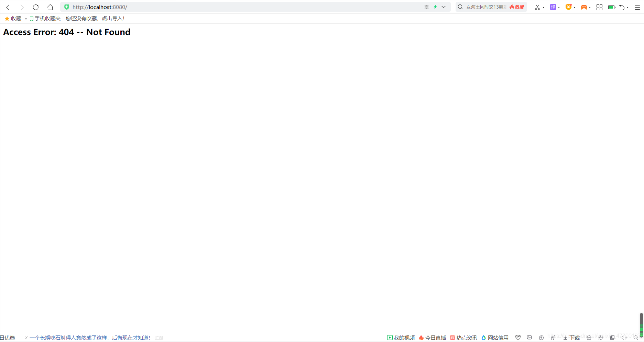Open the 下载 downloads button
Screen dimensions: 644x342
click(571, 338)
